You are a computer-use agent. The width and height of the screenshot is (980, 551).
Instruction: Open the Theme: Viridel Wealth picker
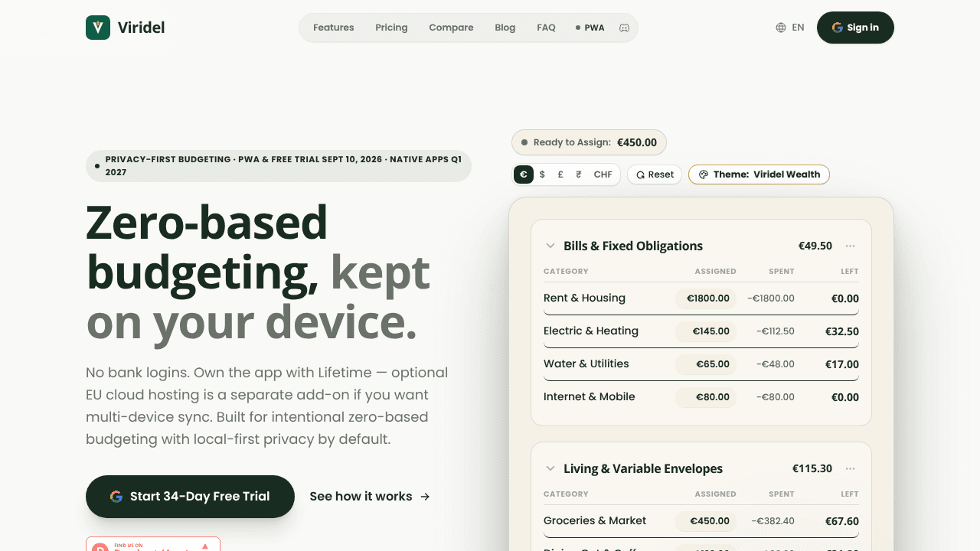(759, 174)
